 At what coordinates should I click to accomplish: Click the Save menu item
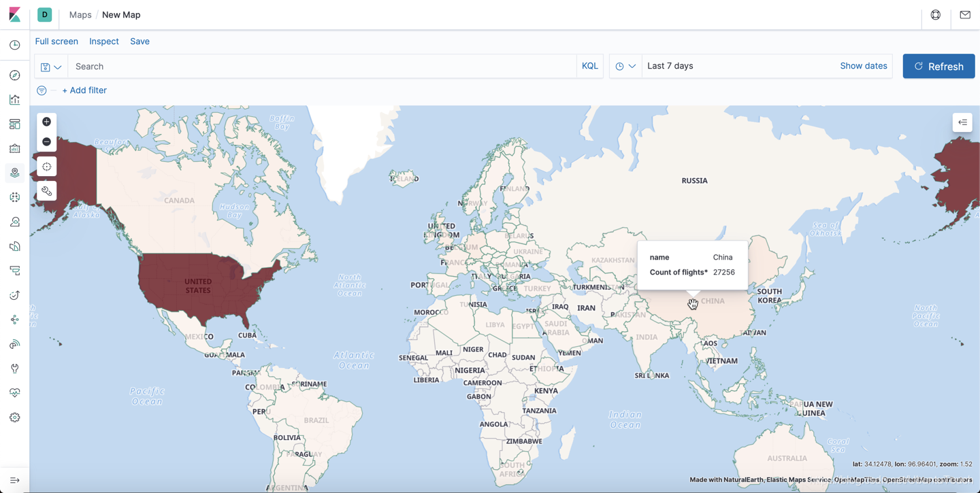(x=140, y=41)
